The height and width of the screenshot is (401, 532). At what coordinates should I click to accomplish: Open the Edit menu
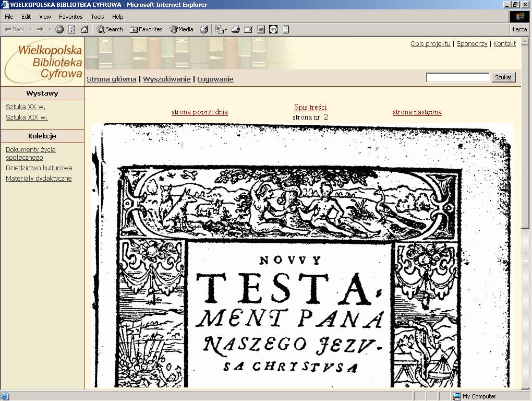pos(26,17)
